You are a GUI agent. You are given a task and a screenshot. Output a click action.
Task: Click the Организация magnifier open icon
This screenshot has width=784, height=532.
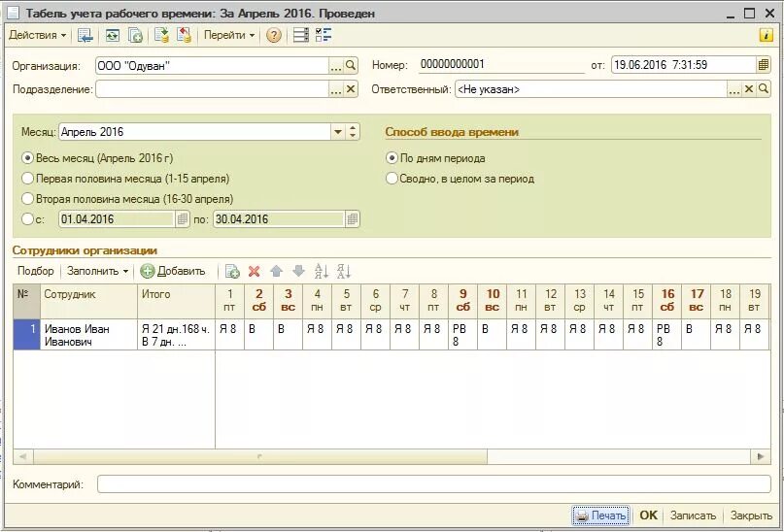pos(351,65)
